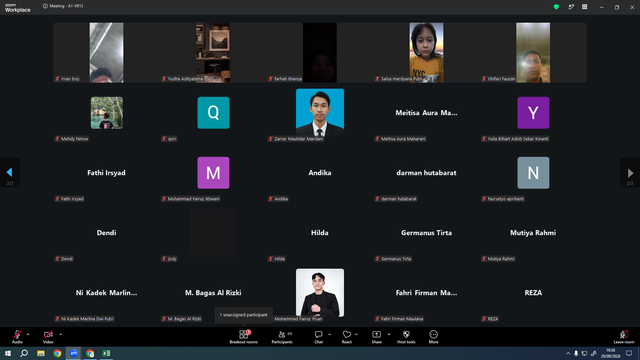Expand the Share options arrow
The width and height of the screenshot is (640, 360).
tap(389, 334)
